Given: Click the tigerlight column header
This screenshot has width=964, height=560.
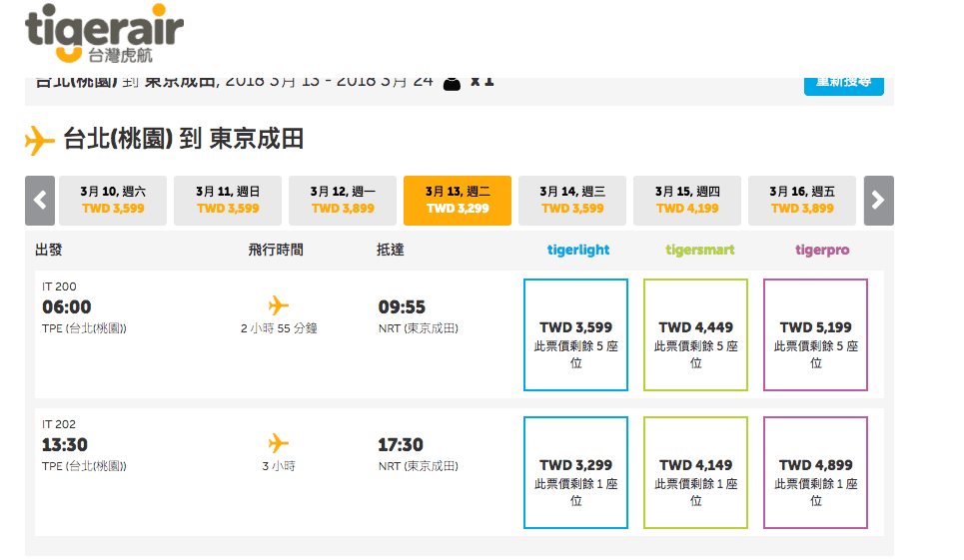Looking at the screenshot, I should (578, 250).
